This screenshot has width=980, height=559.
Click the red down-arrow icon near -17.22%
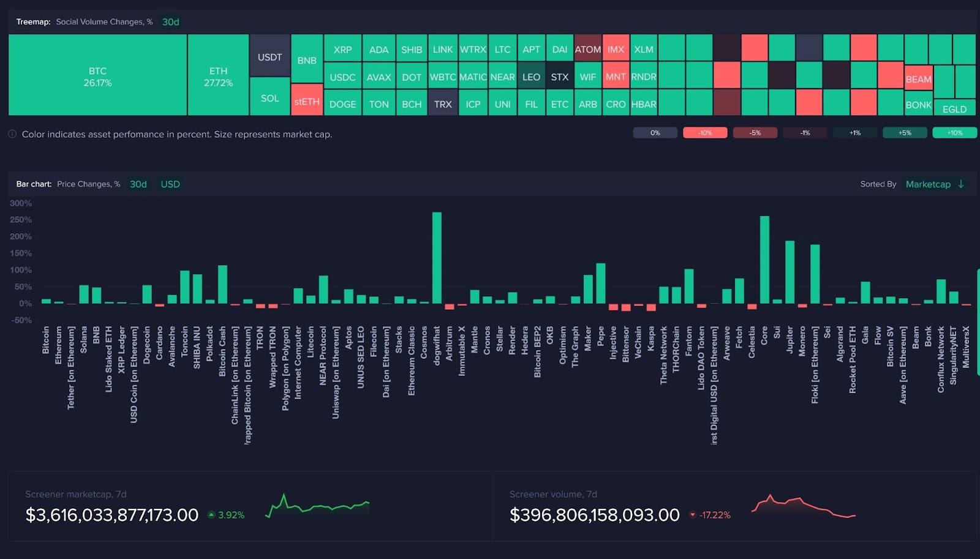(x=693, y=515)
